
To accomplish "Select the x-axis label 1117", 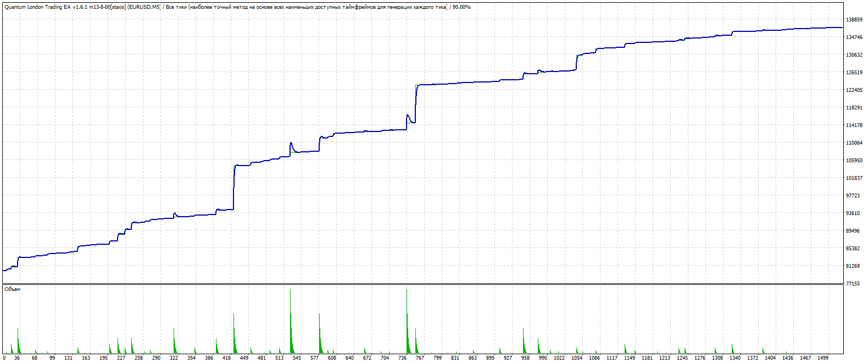I will [x=612, y=358].
